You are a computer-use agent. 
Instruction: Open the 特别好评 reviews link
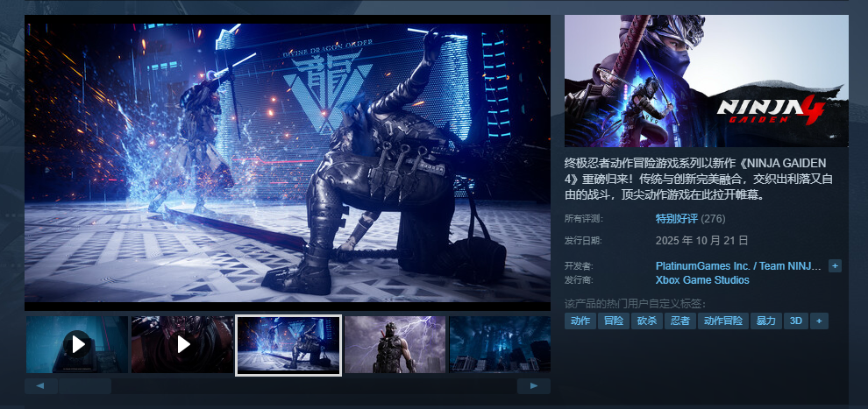676,218
